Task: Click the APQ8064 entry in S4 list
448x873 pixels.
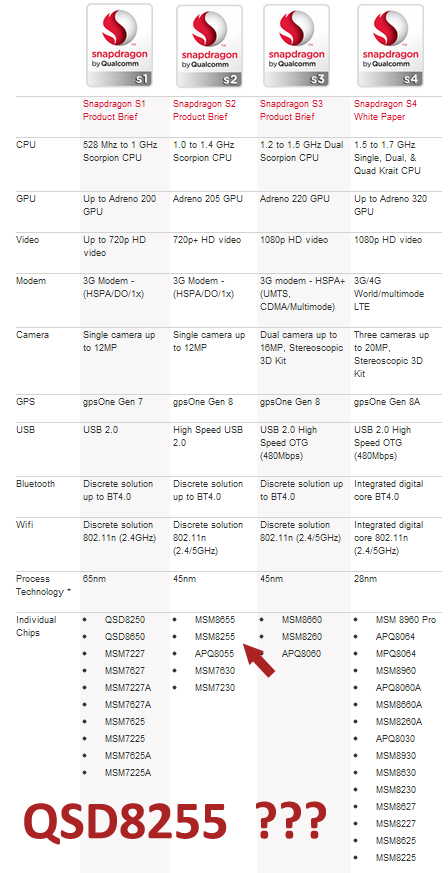Action: pos(395,636)
